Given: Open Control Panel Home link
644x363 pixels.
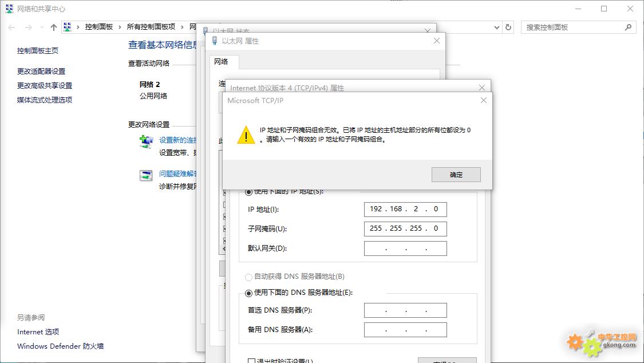Looking at the screenshot, I should (37, 51).
